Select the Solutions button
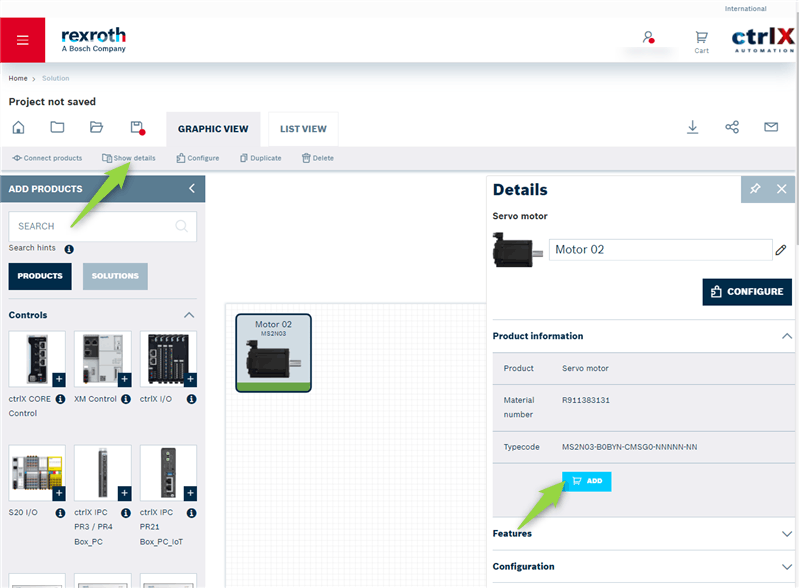799x588 pixels. click(115, 276)
